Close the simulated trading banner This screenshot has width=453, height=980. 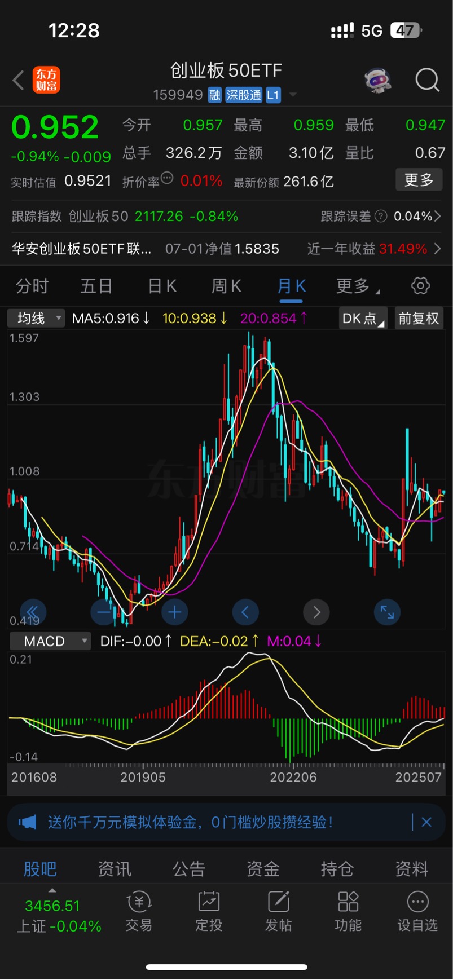tap(426, 822)
